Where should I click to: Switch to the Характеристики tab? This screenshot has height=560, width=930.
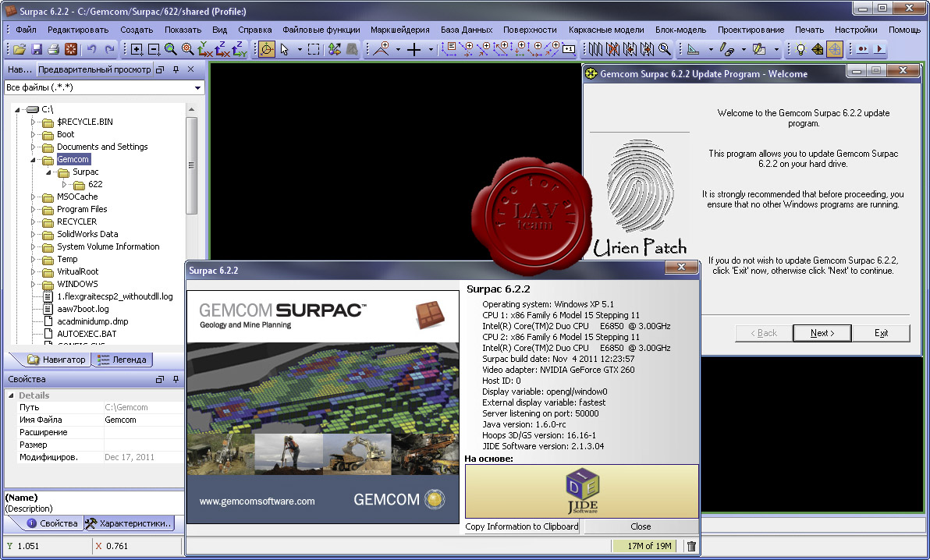tap(129, 523)
